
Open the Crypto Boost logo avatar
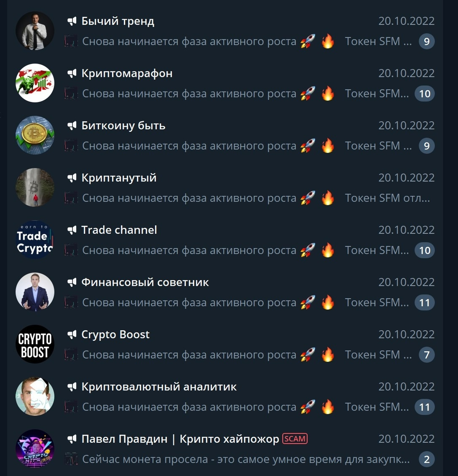click(35, 344)
